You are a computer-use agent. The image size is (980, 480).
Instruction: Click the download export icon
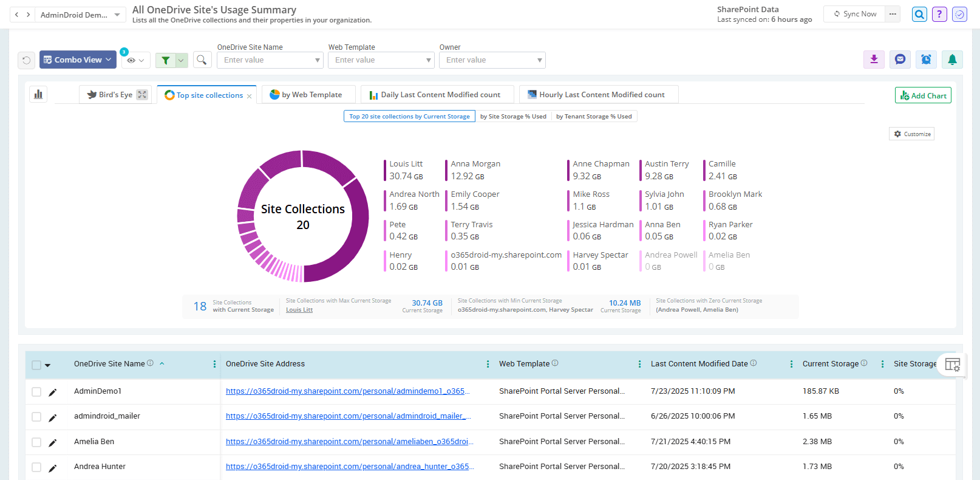(874, 59)
